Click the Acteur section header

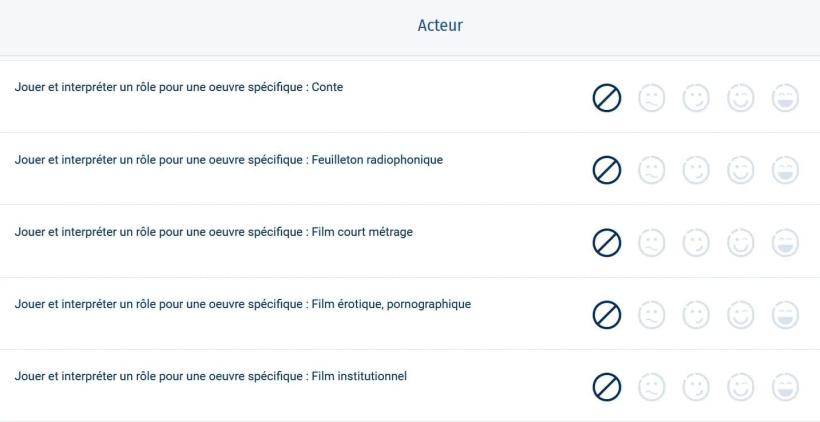click(x=440, y=26)
